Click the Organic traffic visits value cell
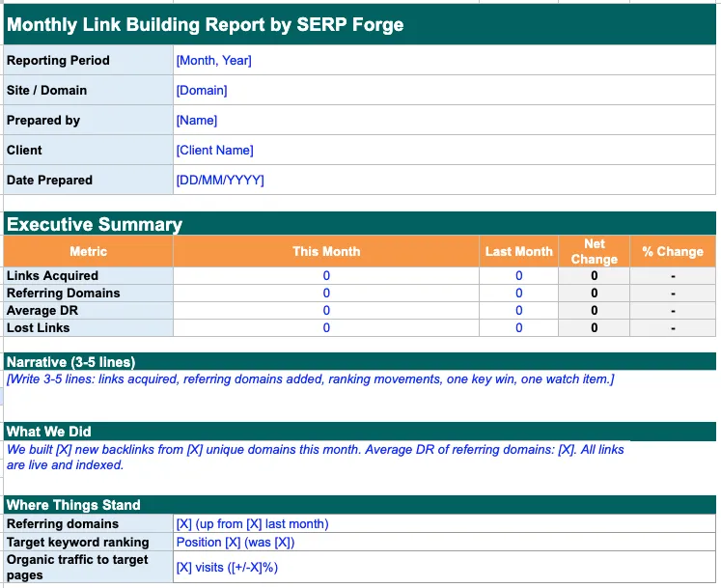The image size is (721, 588). [444, 568]
